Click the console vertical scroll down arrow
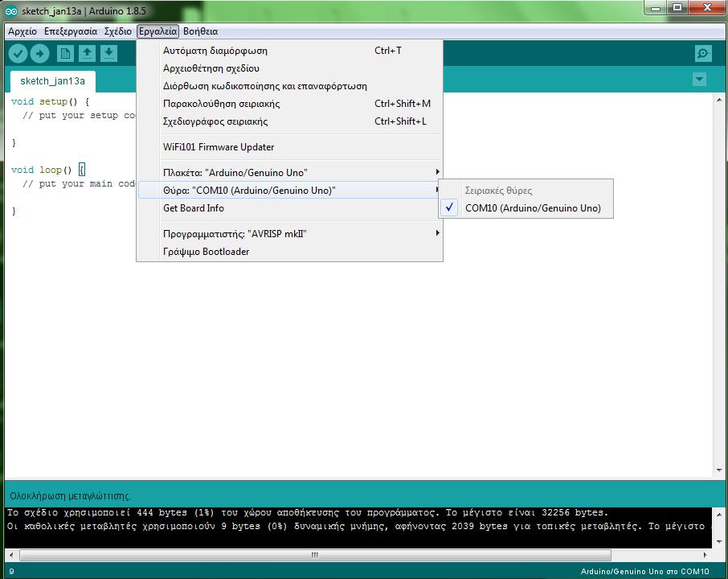Viewport: 728px width, 579px height. point(719,541)
